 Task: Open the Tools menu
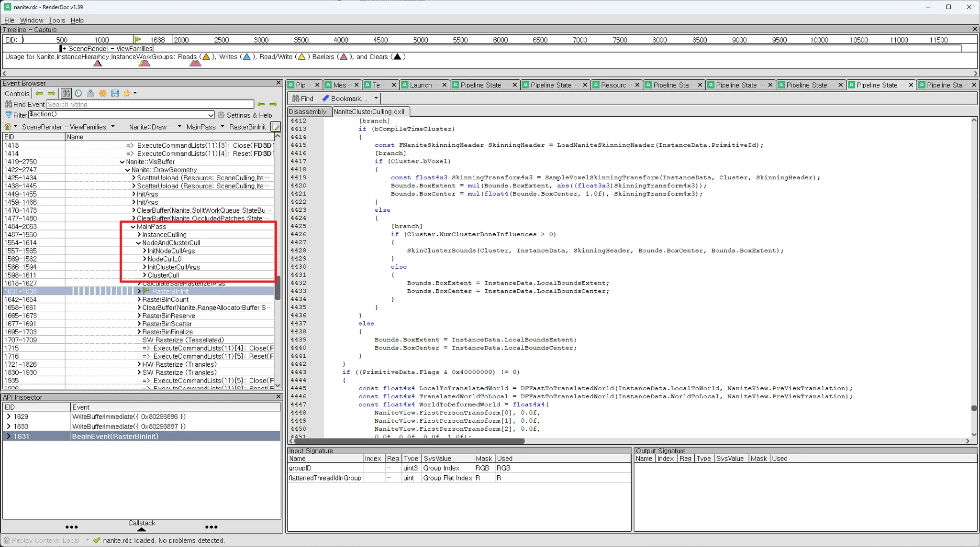56,20
